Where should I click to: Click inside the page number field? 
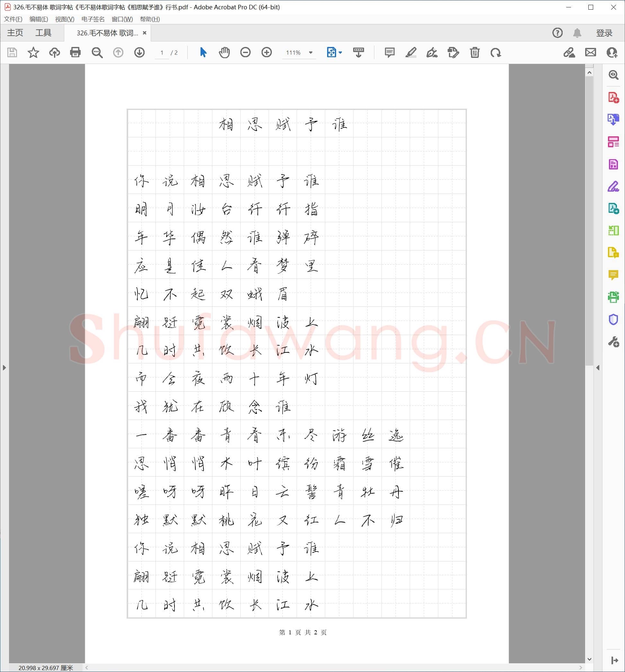pos(162,52)
